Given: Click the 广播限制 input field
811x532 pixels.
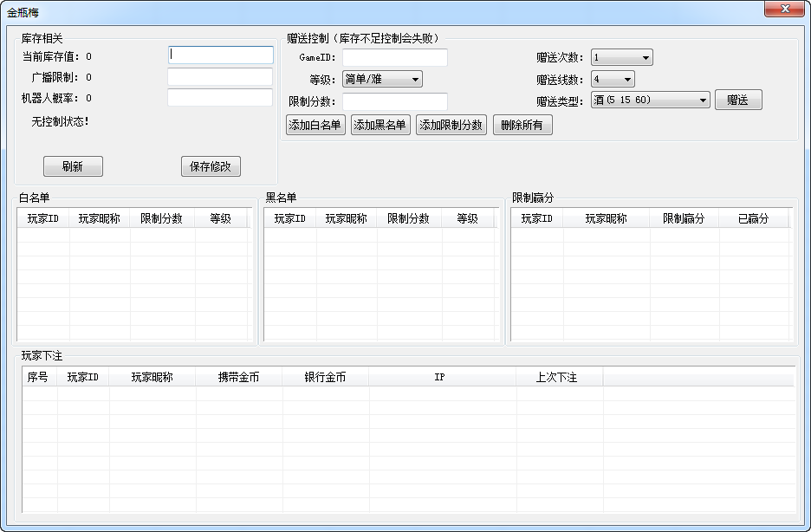Looking at the screenshot, I should 220,77.
